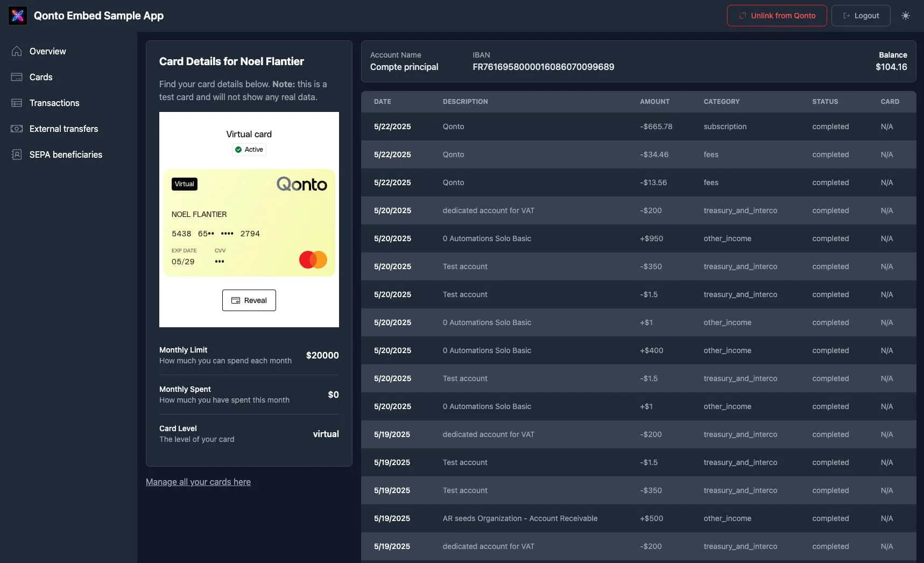The width and height of the screenshot is (924, 563).
Task: Click the Card Level label
Action: coord(178,428)
